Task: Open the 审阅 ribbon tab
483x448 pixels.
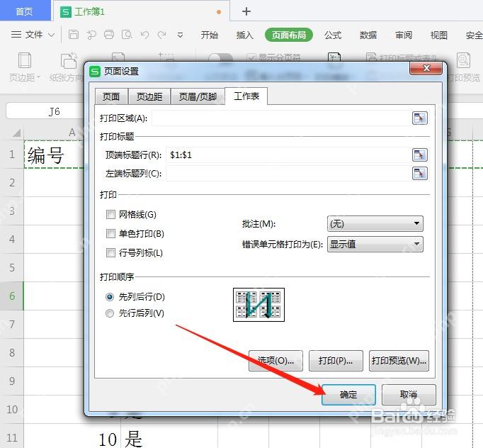Action: (x=404, y=35)
